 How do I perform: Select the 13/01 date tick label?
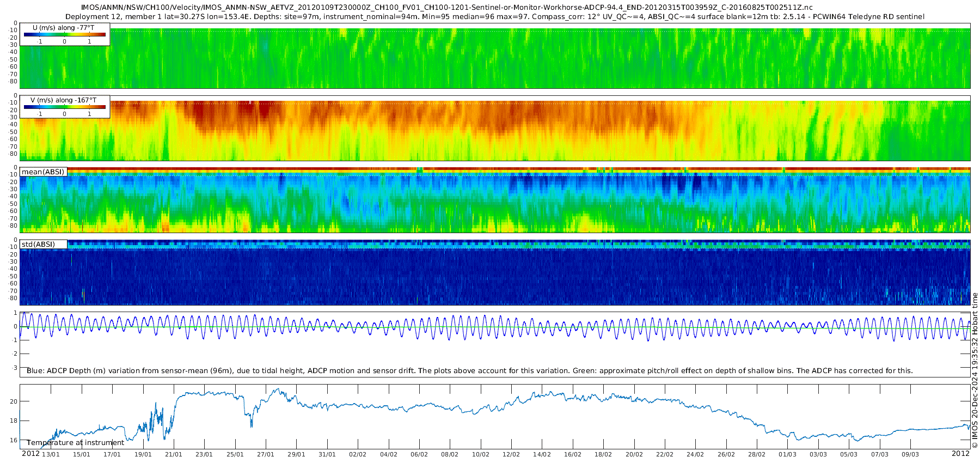pos(51,454)
